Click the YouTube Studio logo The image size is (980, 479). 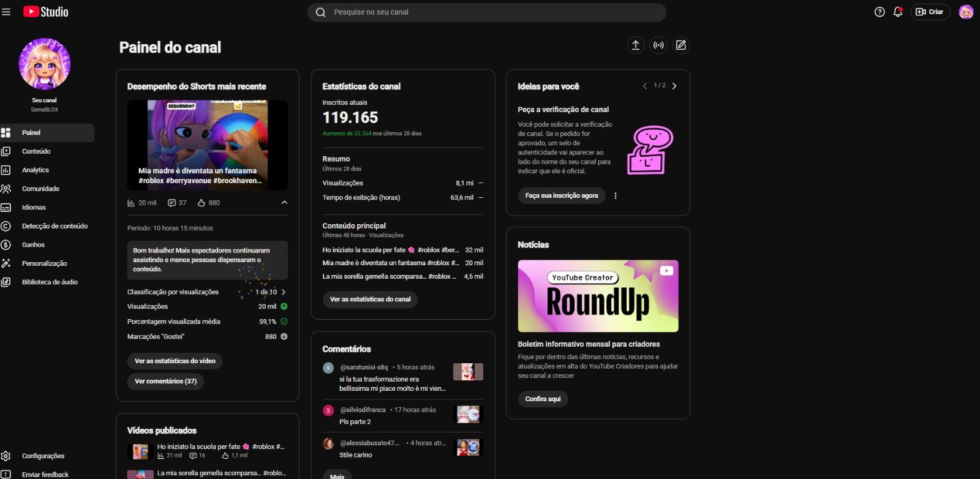point(46,12)
